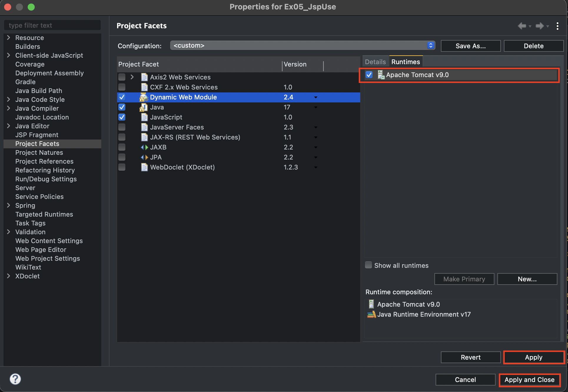Click the Delete configuration button

click(x=534, y=46)
